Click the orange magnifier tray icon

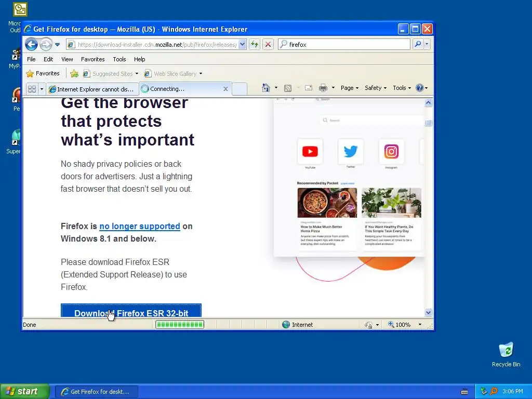(494, 392)
